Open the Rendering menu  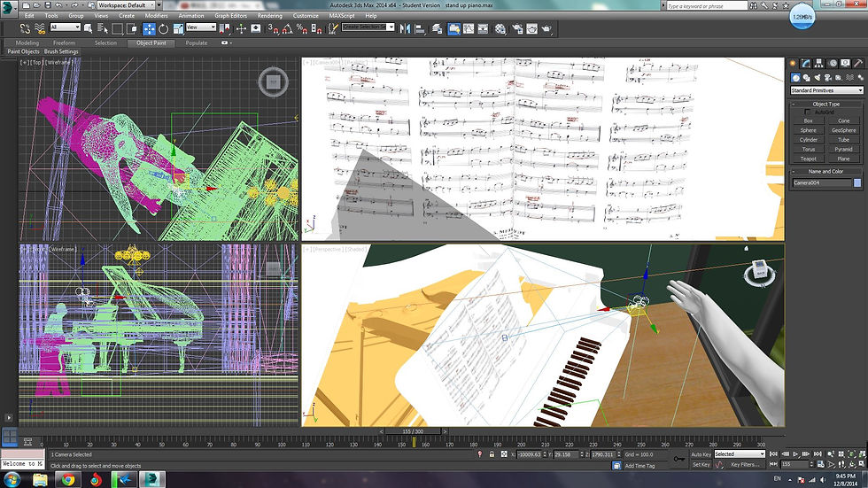click(x=269, y=16)
